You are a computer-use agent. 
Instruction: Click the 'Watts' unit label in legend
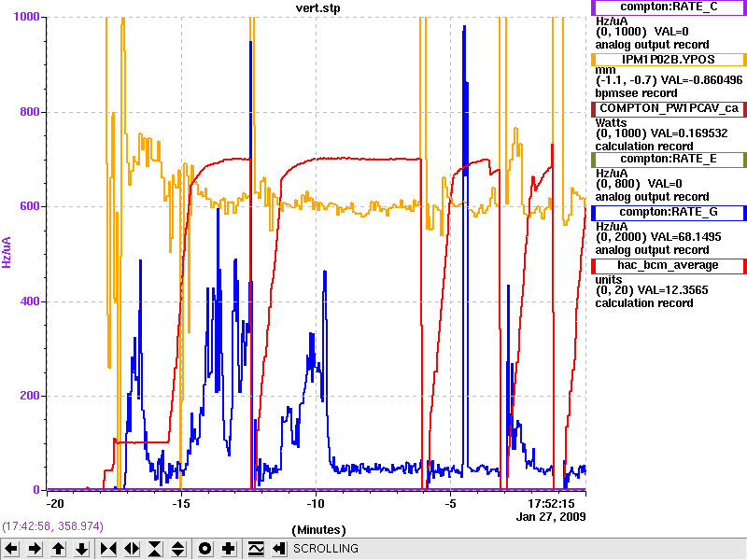(612, 123)
